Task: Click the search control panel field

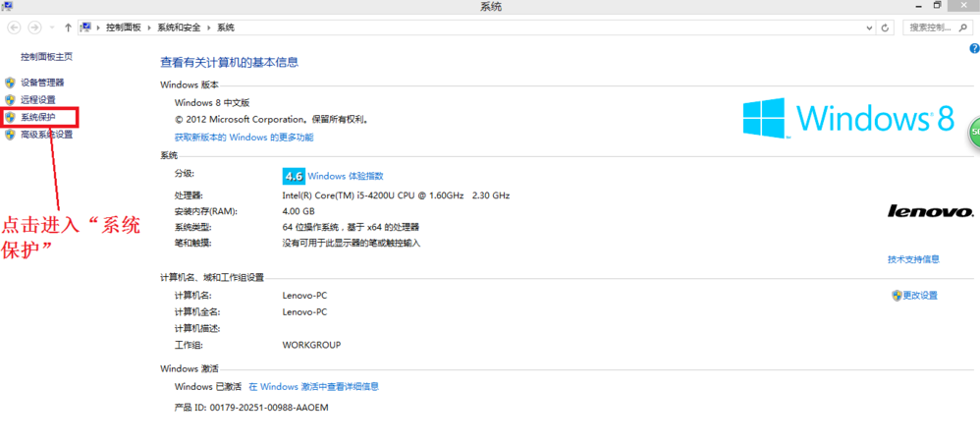Action: (936, 28)
